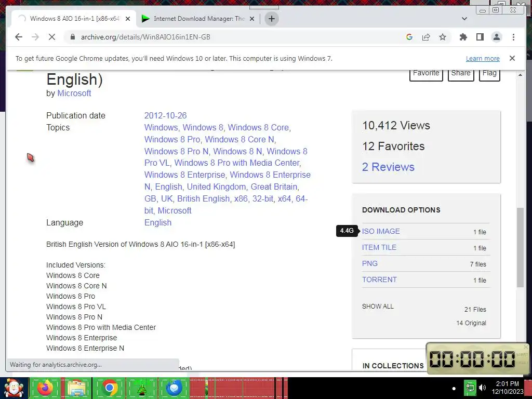Open Chrome three-dot menu
532x399 pixels.
click(513, 37)
